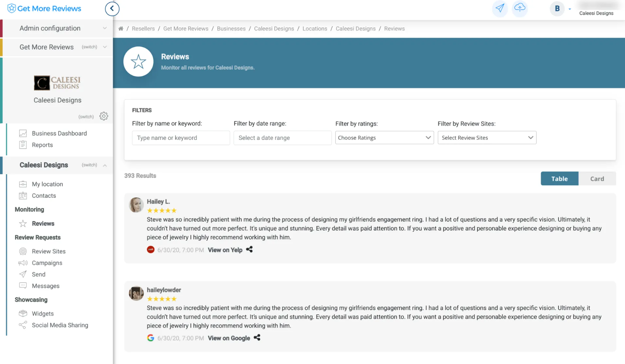Click the Campaigns megaphone icon

23,263
